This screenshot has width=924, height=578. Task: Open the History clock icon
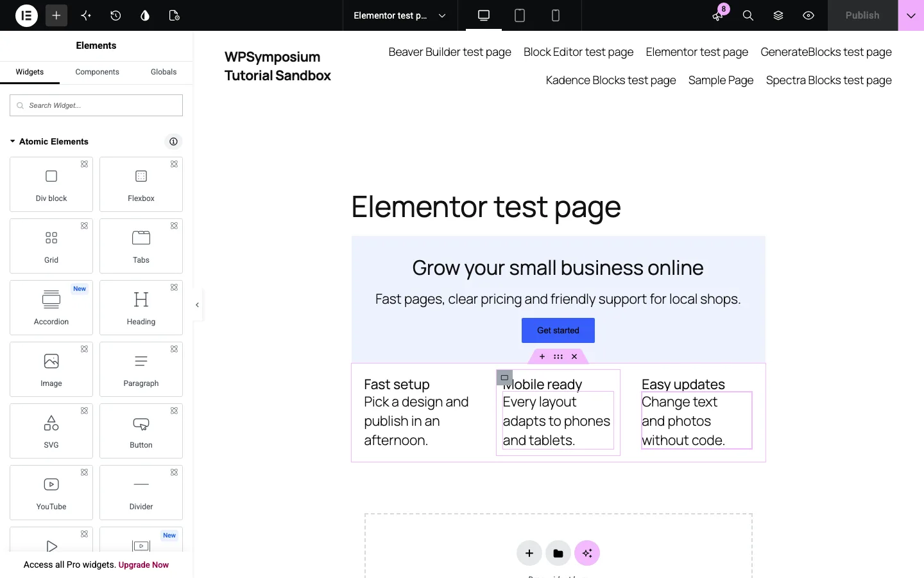[116, 15]
